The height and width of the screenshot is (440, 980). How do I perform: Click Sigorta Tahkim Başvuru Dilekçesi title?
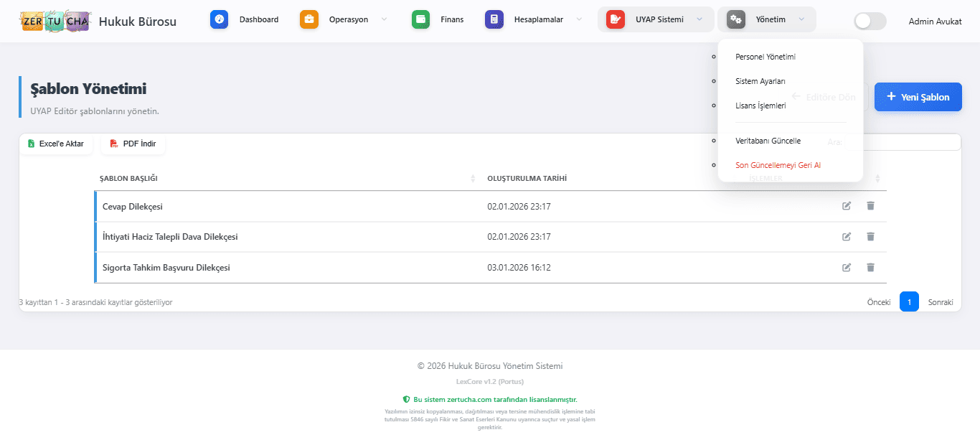click(166, 268)
